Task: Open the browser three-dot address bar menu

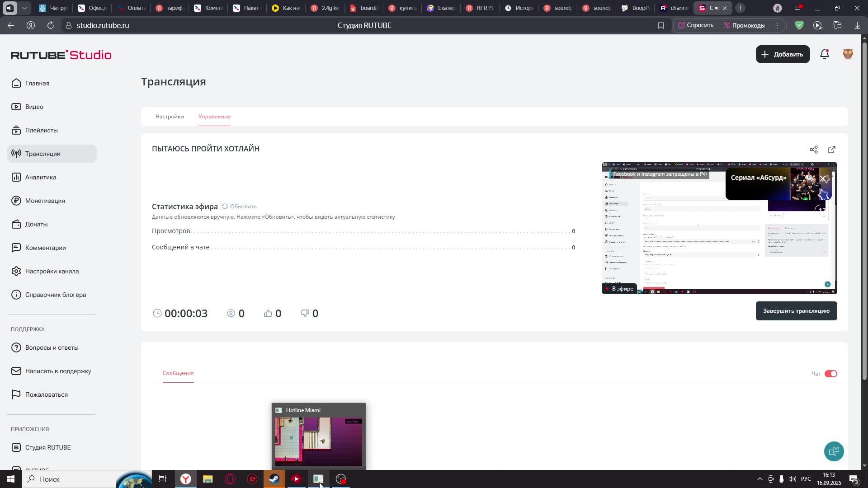Action: (x=777, y=25)
